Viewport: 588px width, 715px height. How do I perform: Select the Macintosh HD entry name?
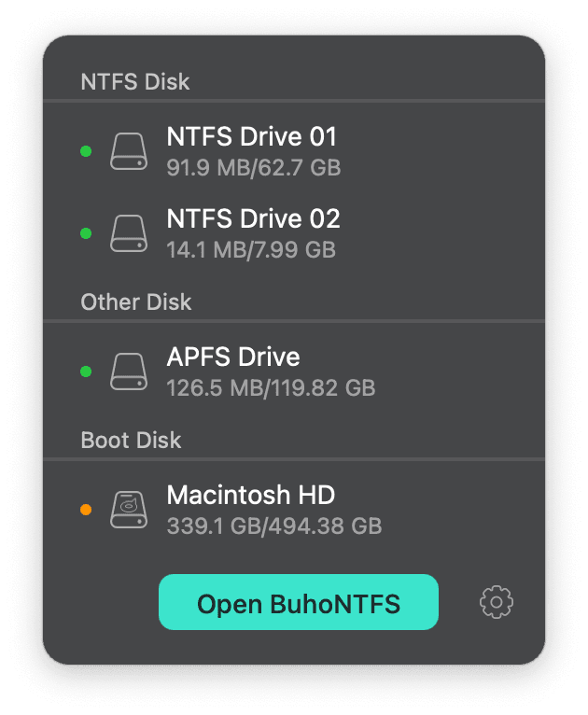click(x=250, y=495)
